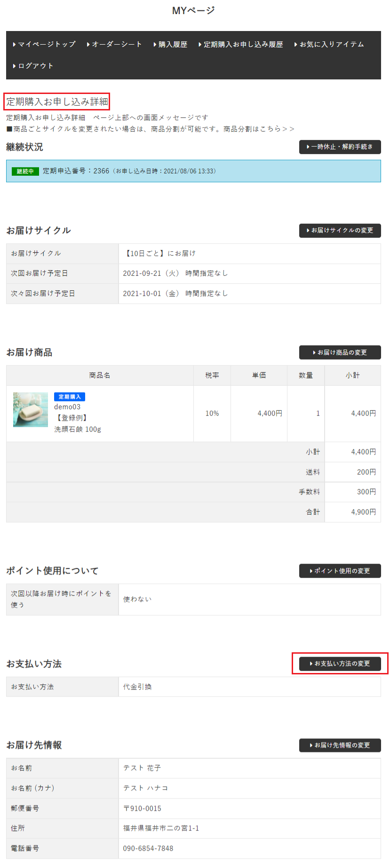Click the blue 定期購入 product badge

(70, 397)
